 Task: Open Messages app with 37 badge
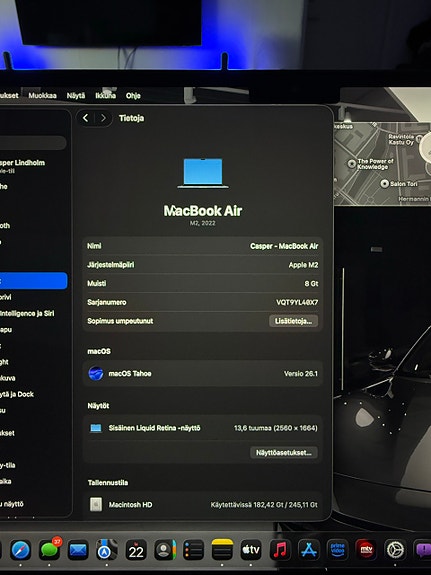pyautogui.click(x=50, y=550)
